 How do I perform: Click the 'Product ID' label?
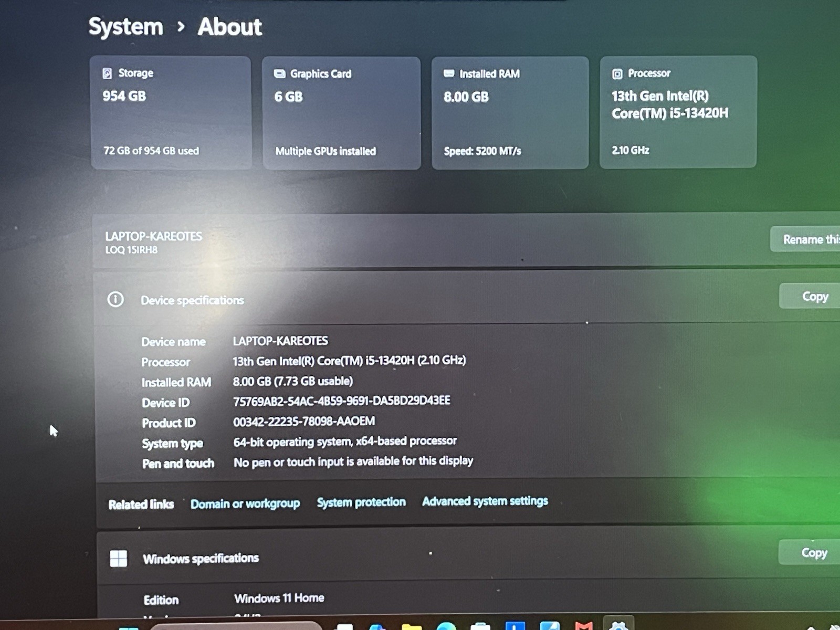tap(169, 423)
